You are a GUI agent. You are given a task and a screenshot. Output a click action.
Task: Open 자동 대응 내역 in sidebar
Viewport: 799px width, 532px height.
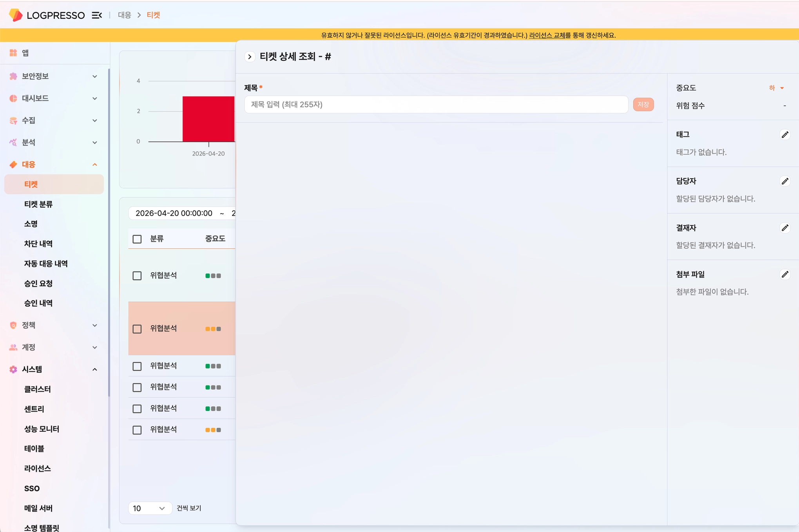click(x=46, y=264)
